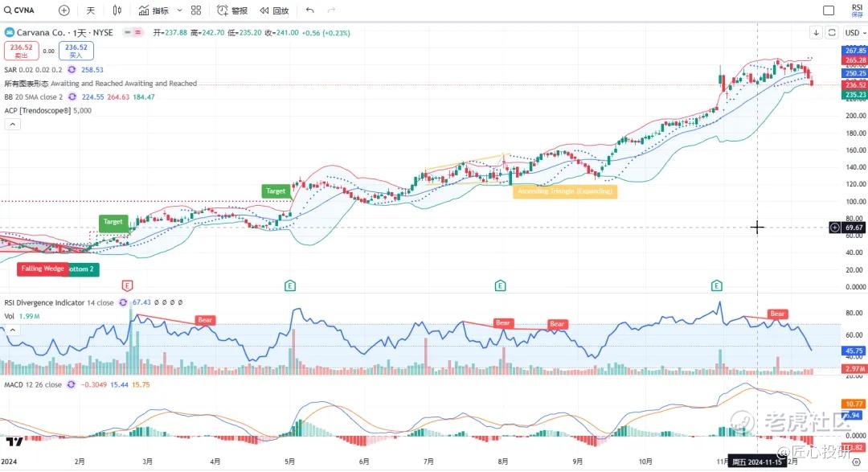The image size is (868, 472).
Task: Toggle the market status indicator next to NYSE
Action: click(133, 33)
